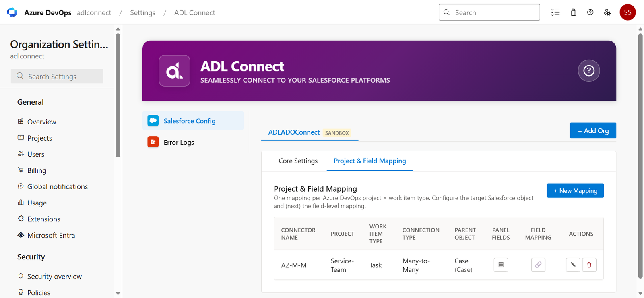This screenshot has width=644, height=298.
Task: Click the Case (Case) parent object cell
Action: [x=463, y=265]
